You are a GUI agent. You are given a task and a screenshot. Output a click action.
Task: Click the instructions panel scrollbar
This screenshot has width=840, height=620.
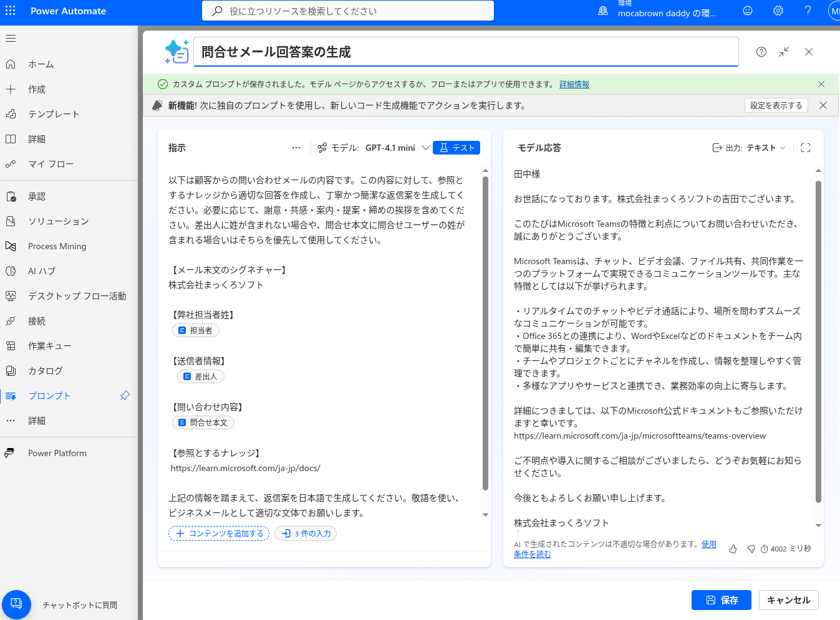click(x=485, y=333)
